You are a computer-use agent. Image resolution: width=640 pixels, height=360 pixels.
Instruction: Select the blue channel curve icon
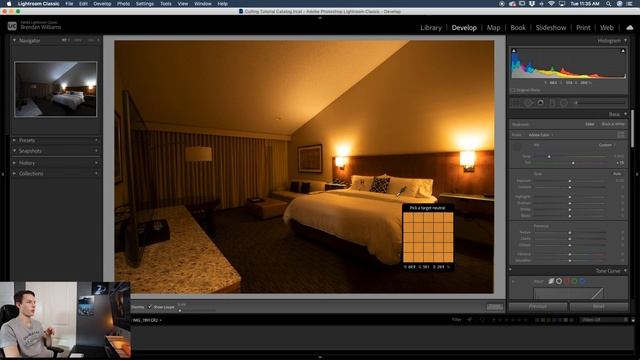point(582,281)
